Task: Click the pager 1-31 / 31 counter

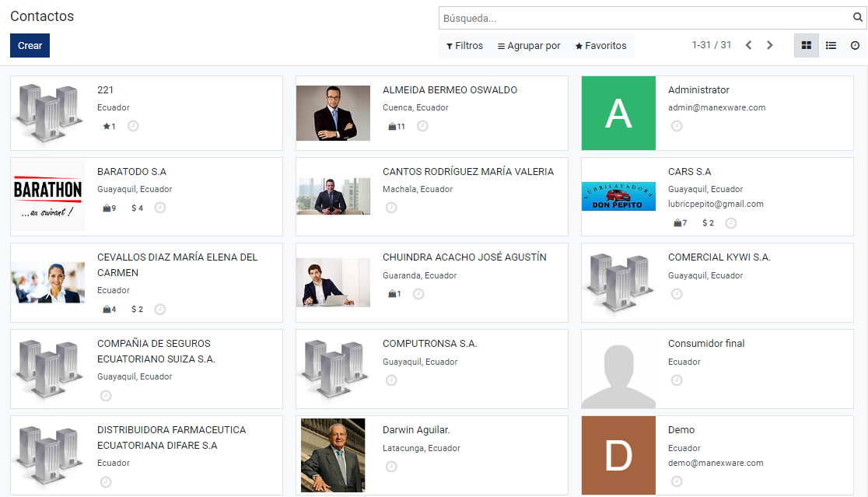Action: click(712, 45)
